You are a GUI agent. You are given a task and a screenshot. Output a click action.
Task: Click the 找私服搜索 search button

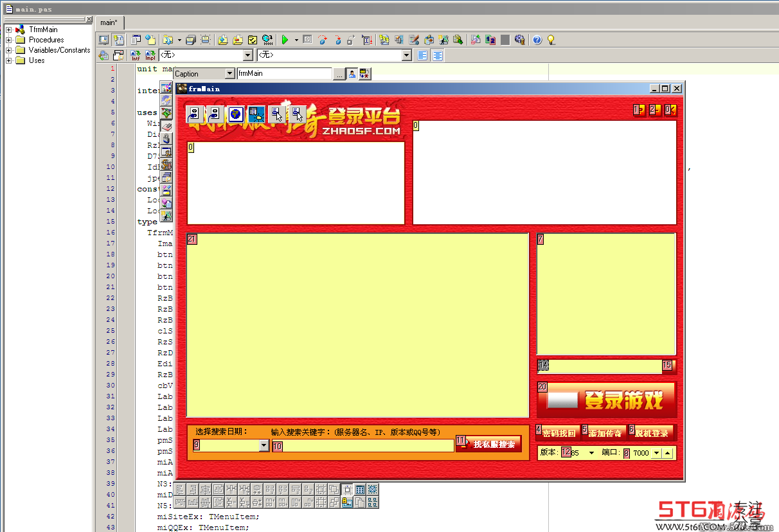coord(488,444)
